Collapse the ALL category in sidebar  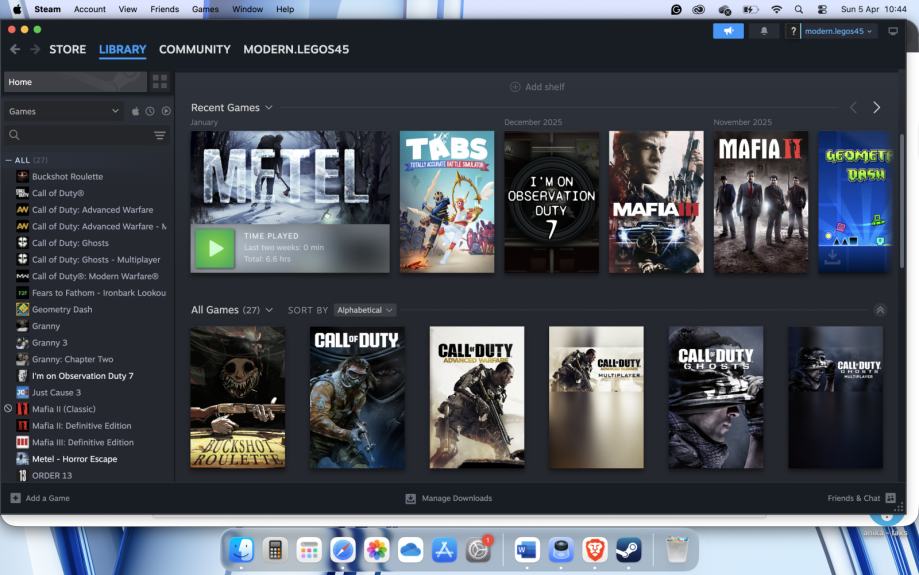coord(8,160)
